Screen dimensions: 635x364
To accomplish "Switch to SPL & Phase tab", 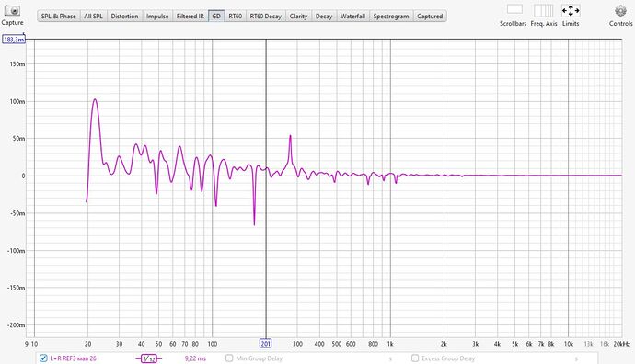I will [x=58, y=17].
